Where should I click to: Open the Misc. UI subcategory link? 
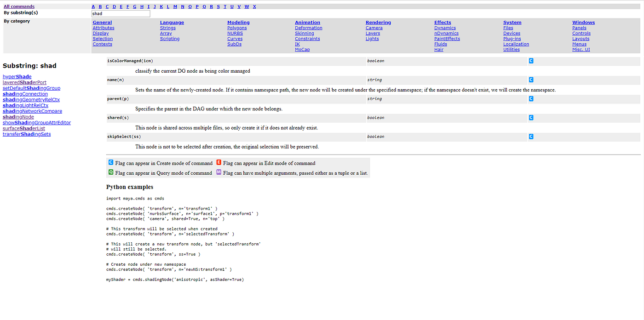581,50
